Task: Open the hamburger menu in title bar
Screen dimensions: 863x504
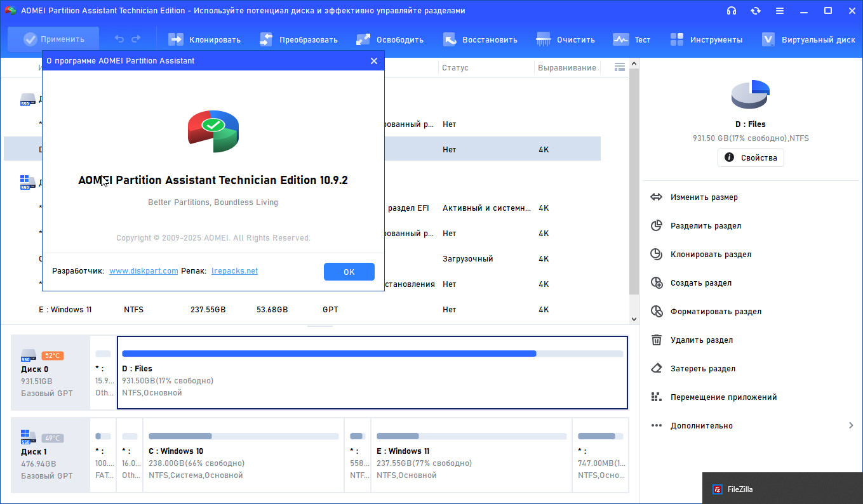Action: point(780,11)
